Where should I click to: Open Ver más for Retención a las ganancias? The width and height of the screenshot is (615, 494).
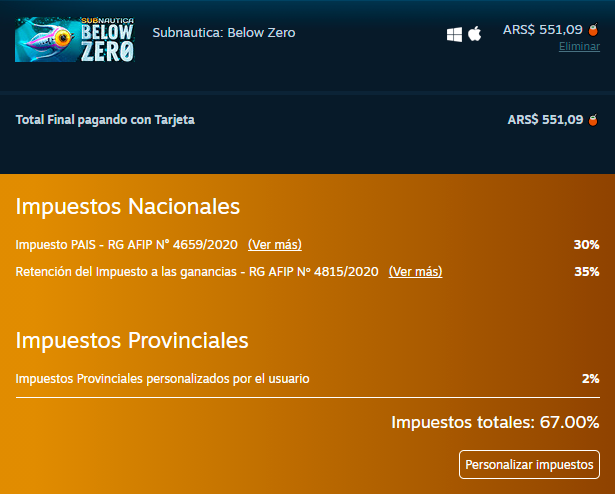(415, 272)
